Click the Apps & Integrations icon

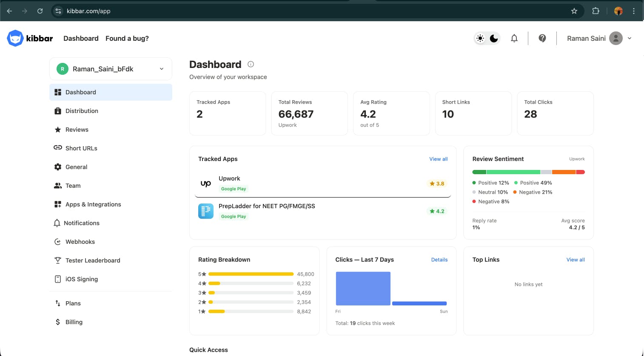tap(58, 204)
